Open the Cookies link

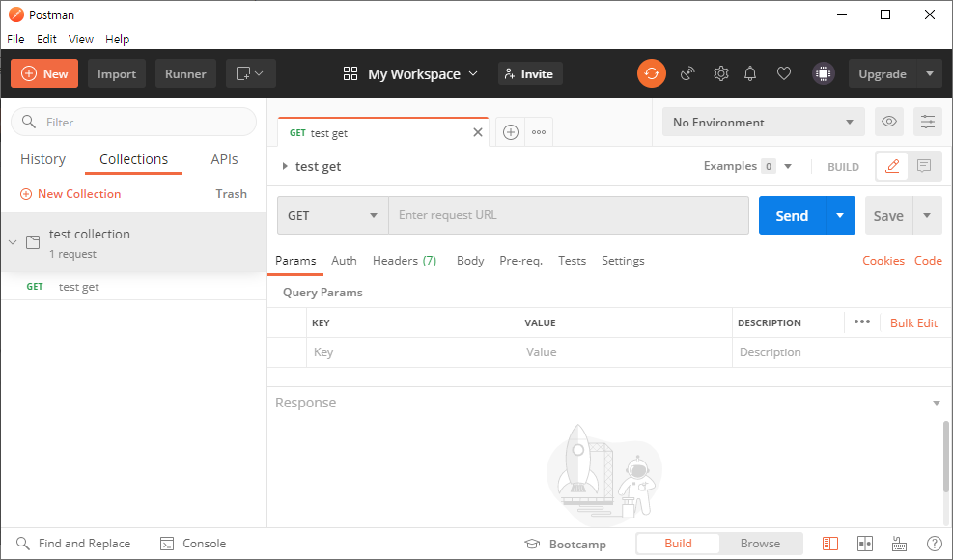(x=883, y=261)
